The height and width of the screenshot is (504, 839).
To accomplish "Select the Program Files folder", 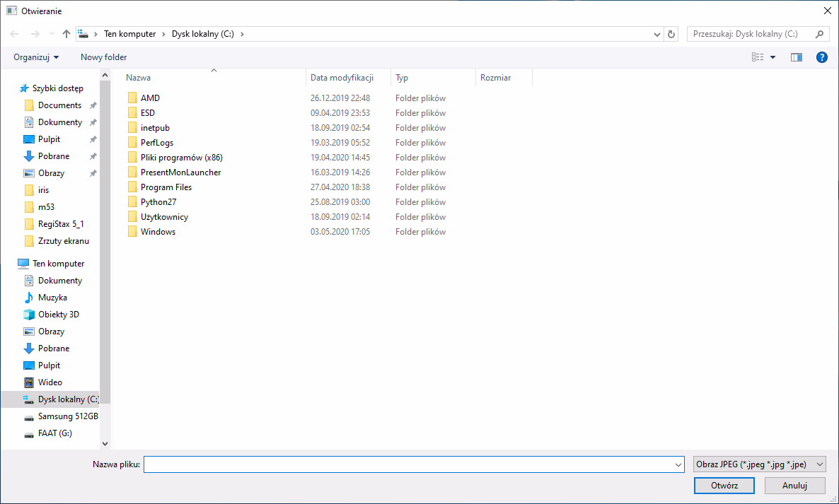I will click(x=166, y=187).
